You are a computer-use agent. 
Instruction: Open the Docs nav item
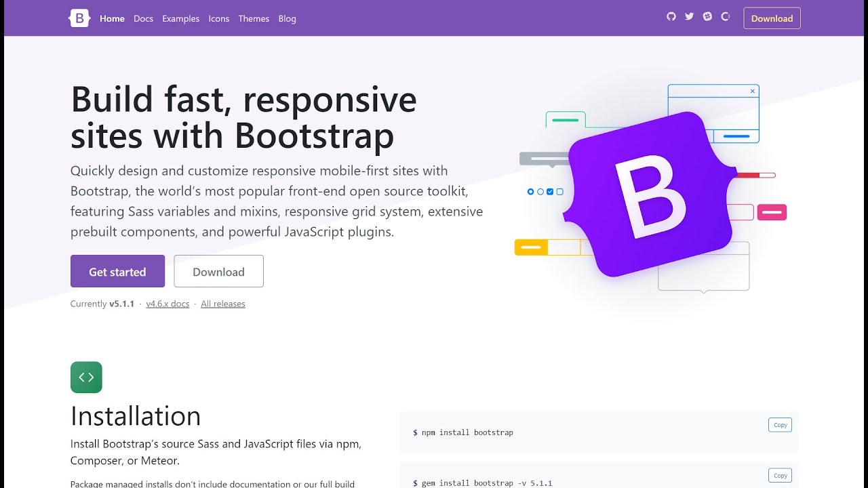143,18
